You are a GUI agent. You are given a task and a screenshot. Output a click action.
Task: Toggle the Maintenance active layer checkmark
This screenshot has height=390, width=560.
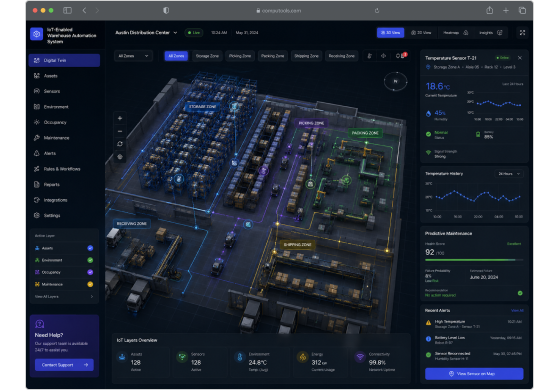(90, 284)
